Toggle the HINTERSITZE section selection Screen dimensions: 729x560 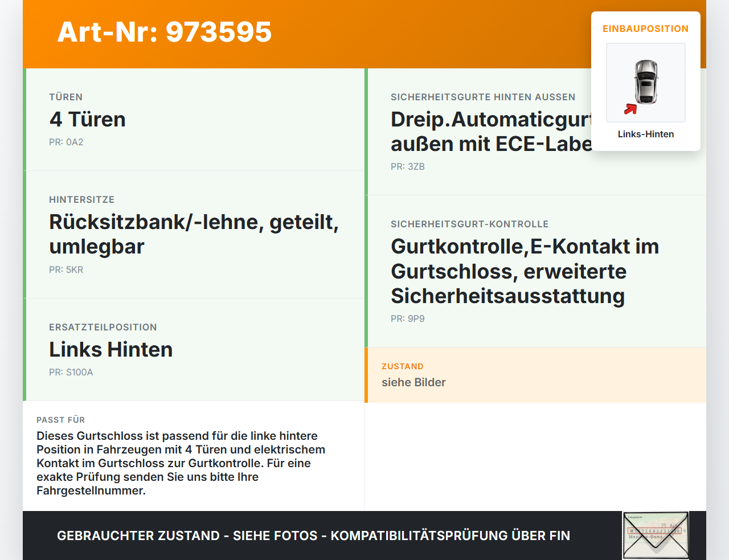194,234
